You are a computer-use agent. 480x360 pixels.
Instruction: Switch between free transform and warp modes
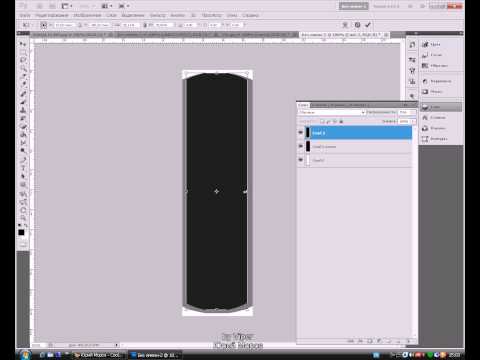click(x=345, y=25)
